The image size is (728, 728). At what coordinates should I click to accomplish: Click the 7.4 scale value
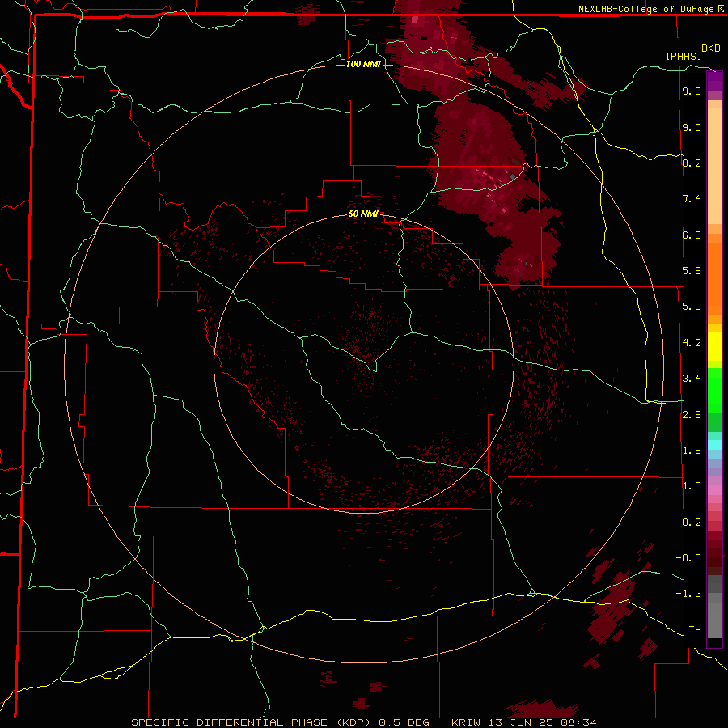click(692, 199)
